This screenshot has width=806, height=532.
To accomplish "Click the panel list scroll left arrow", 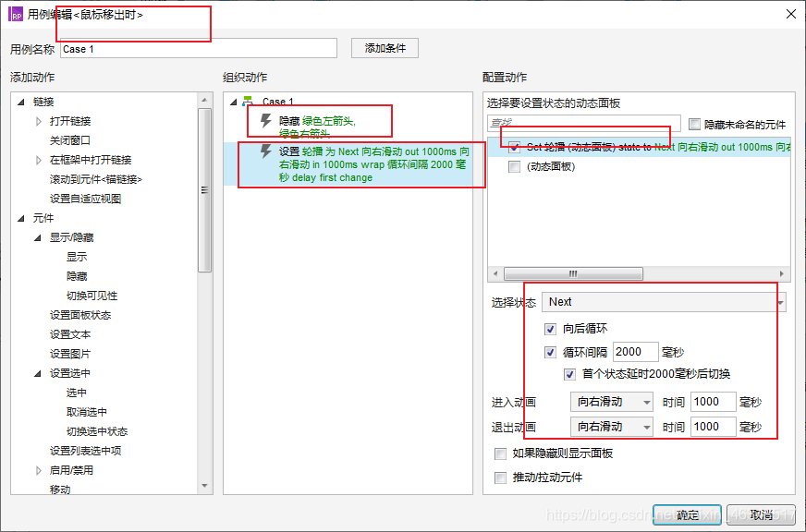I will 495,273.
